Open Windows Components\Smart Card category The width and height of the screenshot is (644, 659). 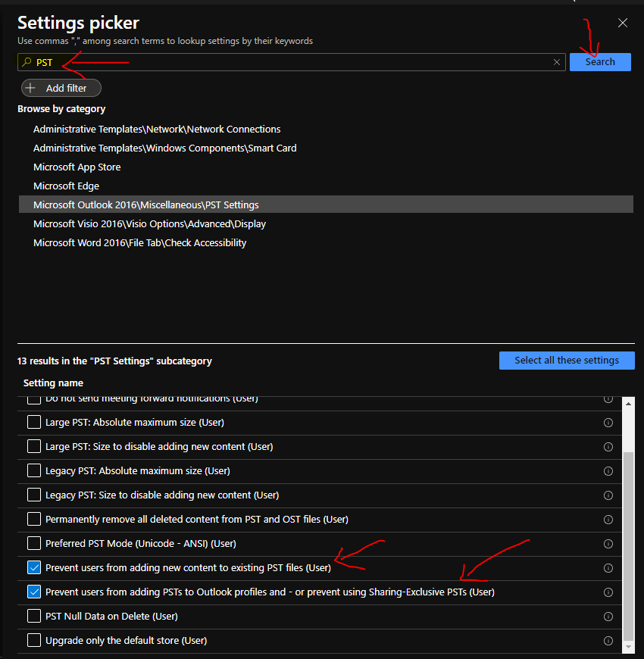click(164, 148)
